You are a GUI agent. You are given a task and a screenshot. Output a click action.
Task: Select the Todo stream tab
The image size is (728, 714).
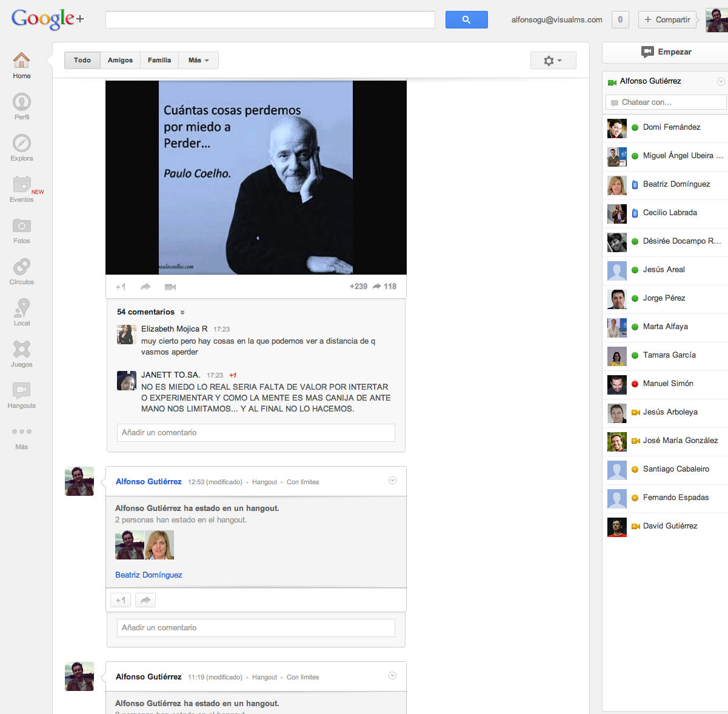coord(82,60)
